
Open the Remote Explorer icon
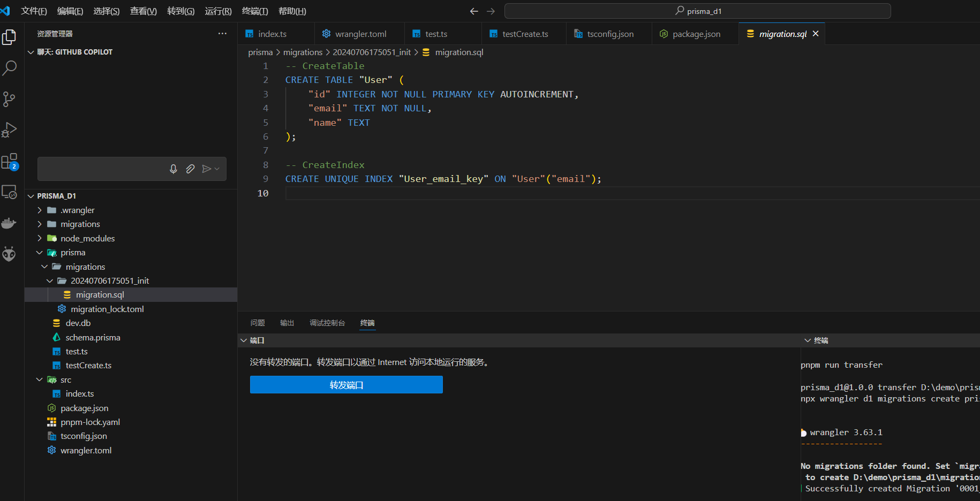coord(10,192)
